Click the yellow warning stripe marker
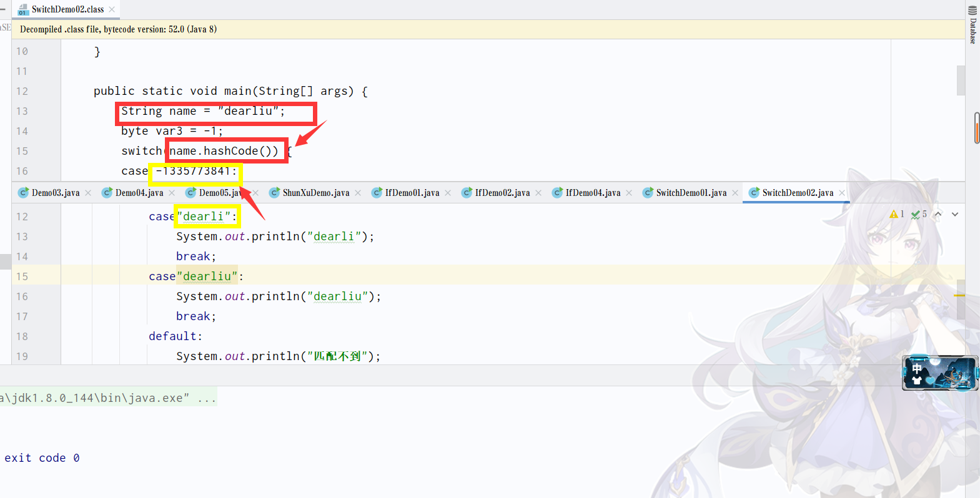Viewport: 980px width, 498px height. coord(959,295)
